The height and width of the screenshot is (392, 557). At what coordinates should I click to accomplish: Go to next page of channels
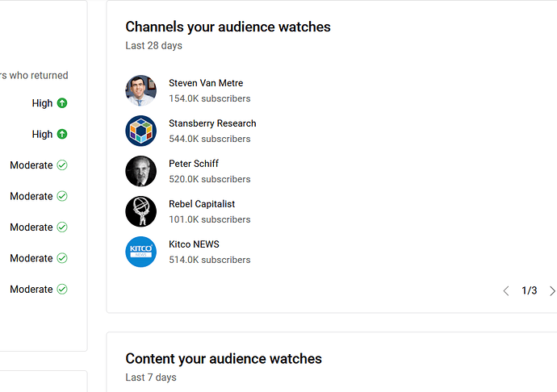[552, 291]
